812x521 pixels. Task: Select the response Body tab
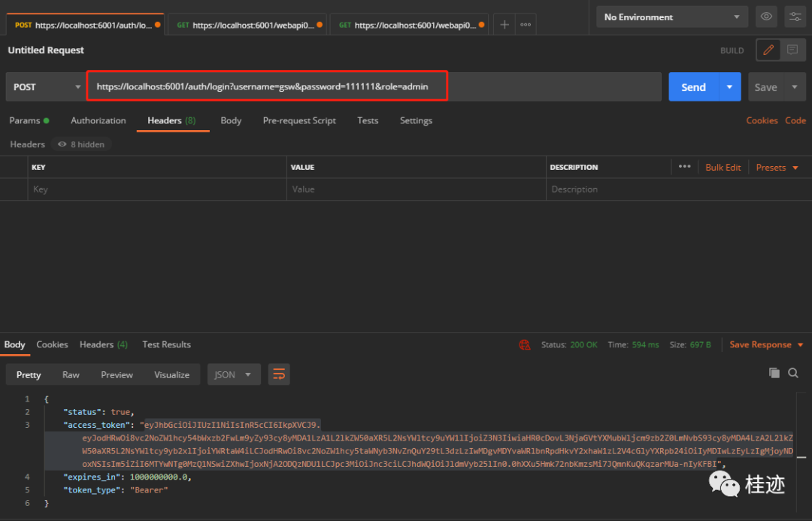click(x=14, y=345)
